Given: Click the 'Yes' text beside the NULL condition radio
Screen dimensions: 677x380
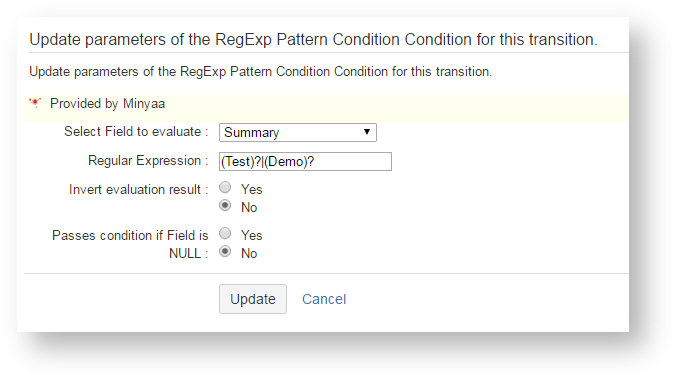Looking at the screenshot, I should (252, 235).
